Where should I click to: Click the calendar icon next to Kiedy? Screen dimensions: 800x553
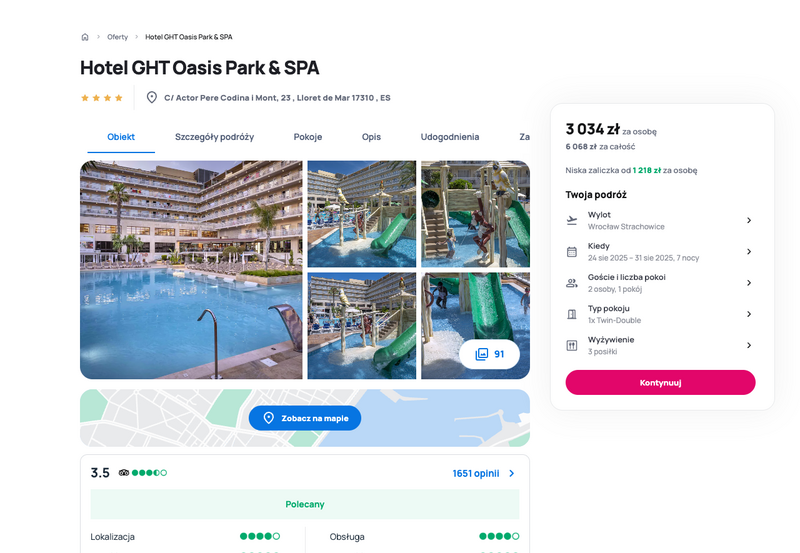point(572,252)
